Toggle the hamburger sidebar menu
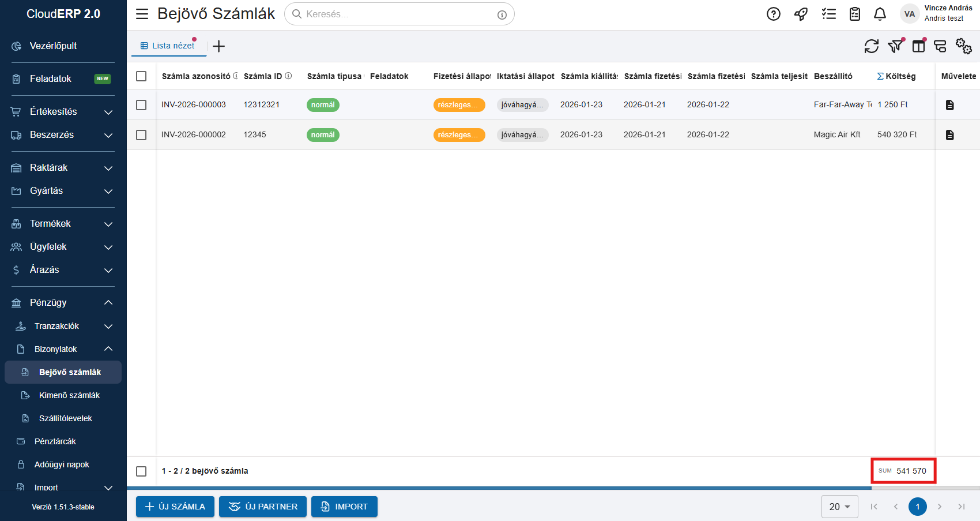The image size is (980, 521). point(142,14)
